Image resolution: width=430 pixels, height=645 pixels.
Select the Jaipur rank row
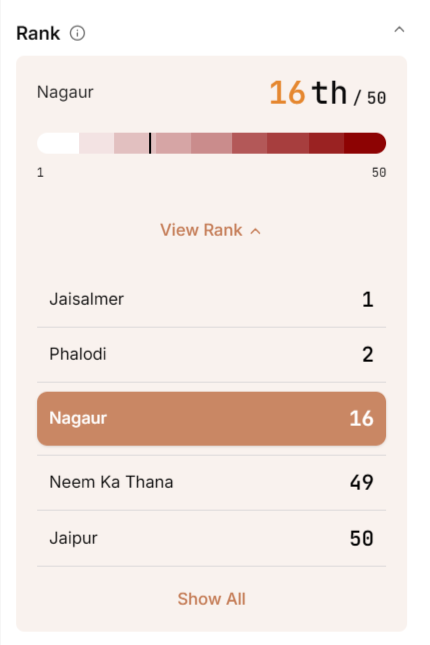(212, 538)
